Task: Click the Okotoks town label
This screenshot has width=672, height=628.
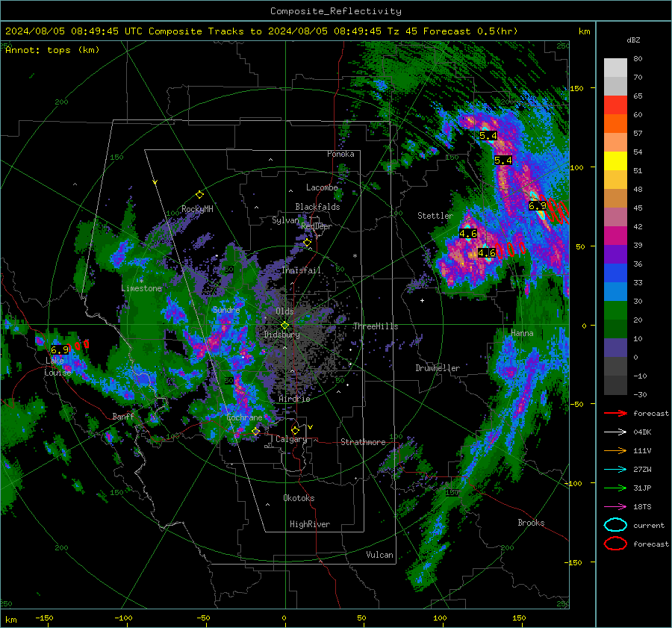Action: coord(299,498)
